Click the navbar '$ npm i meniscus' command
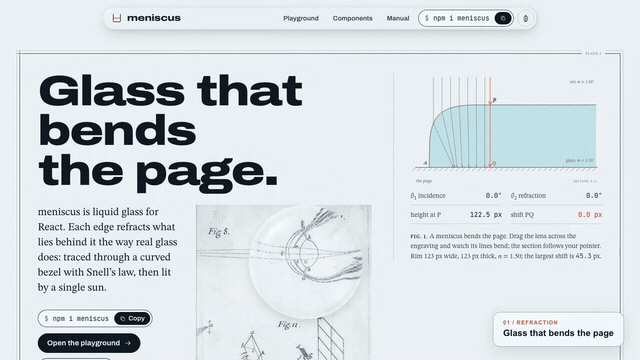Image resolution: width=640 pixels, height=360 pixels. pos(457,18)
